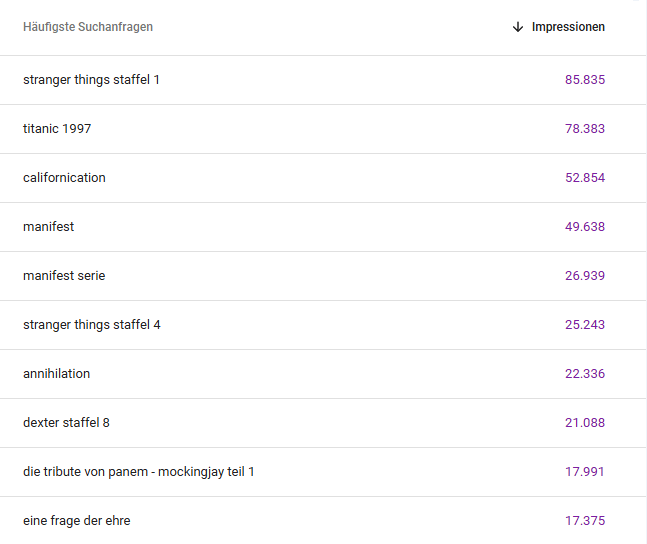The image size is (647, 544).
Task: Select the query die tribute von panem mockingjay
Action: click(139, 472)
